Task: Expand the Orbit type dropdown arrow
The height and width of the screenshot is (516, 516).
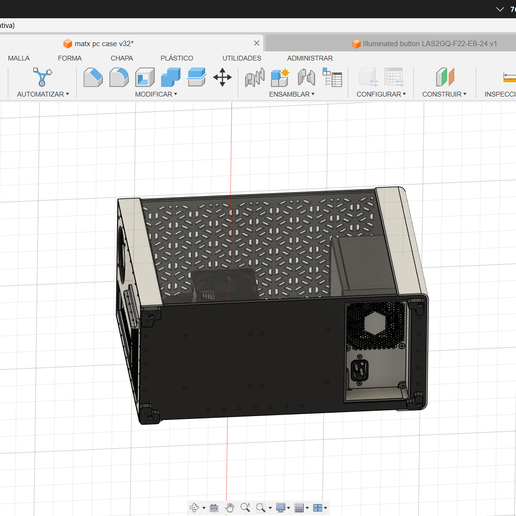Action: tap(204, 508)
